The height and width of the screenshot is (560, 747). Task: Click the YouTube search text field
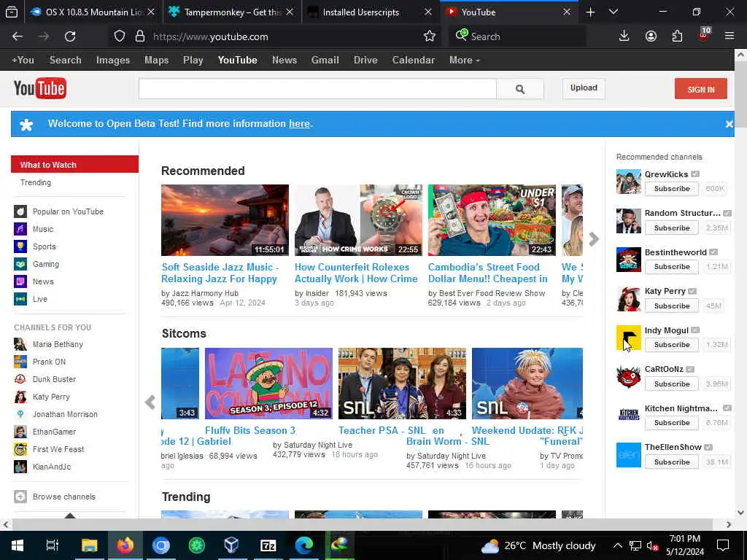tap(317, 89)
